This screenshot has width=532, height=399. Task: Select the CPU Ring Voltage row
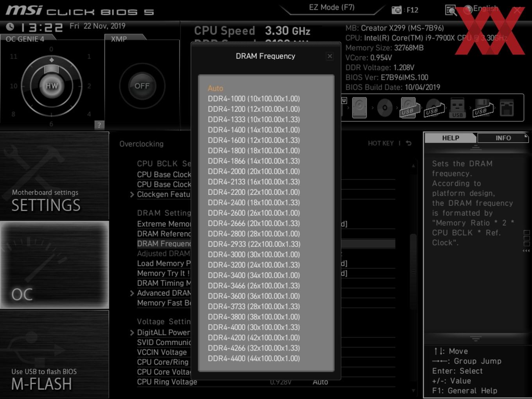click(x=266, y=382)
